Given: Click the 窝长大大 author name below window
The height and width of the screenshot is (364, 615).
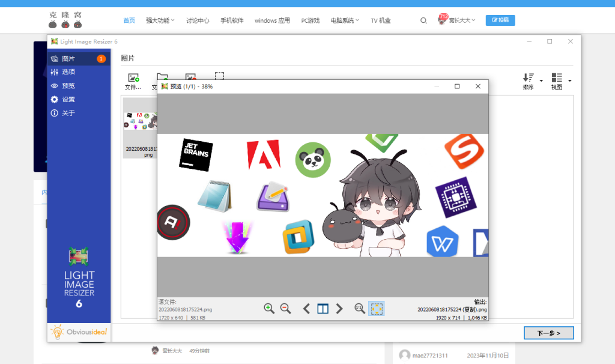Looking at the screenshot, I should click(172, 351).
